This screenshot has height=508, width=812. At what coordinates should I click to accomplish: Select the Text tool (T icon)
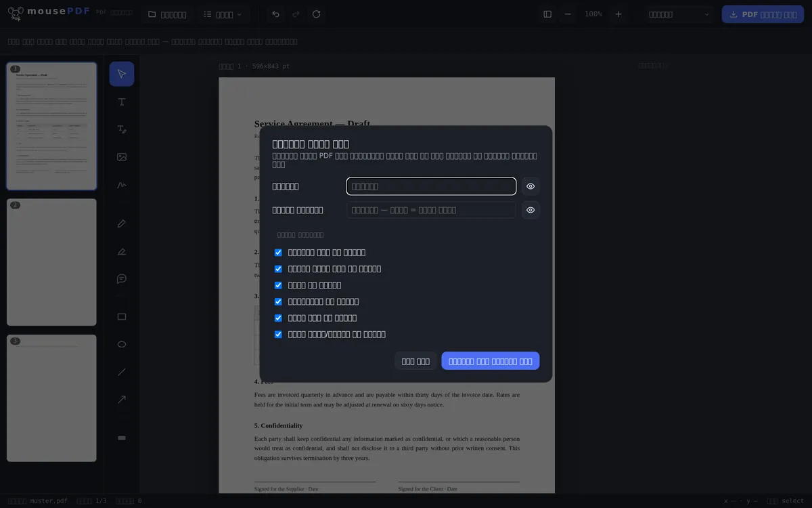tap(122, 102)
